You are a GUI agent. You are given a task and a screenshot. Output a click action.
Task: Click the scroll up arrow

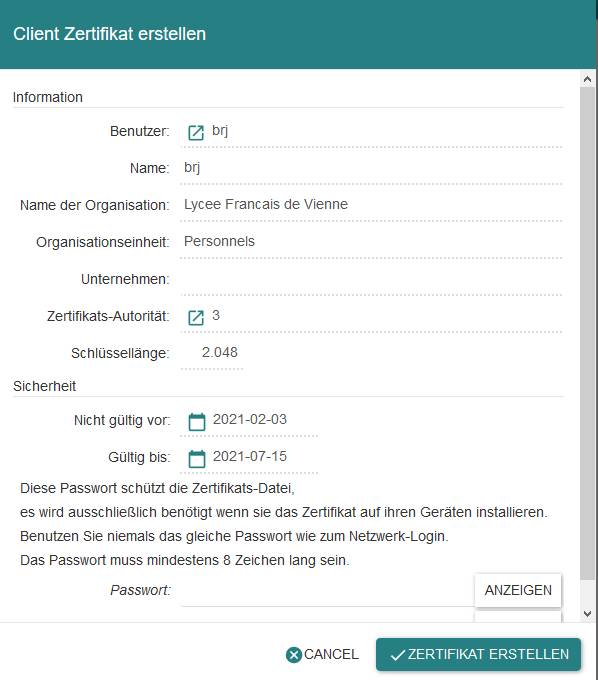click(588, 79)
